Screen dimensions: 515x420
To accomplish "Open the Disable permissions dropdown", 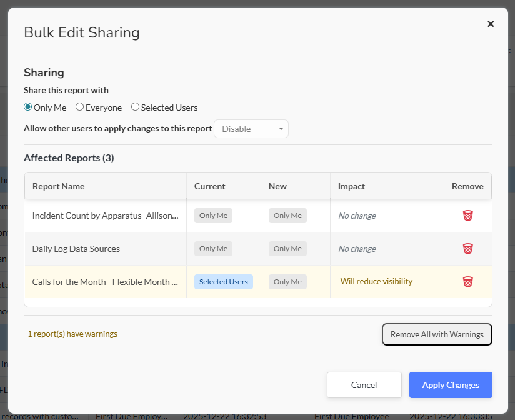I will (x=251, y=129).
